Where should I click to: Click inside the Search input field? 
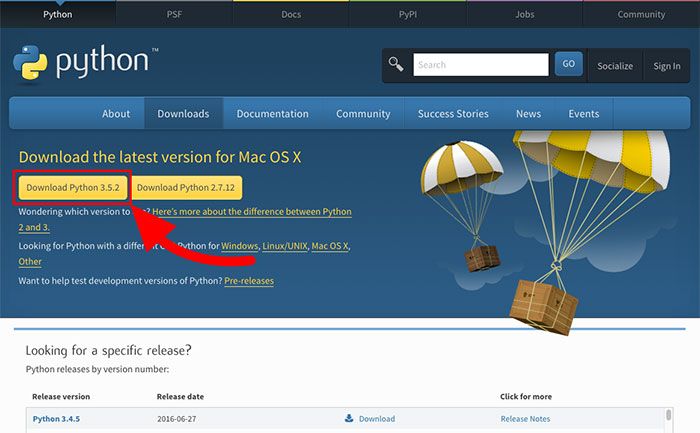[481, 65]
